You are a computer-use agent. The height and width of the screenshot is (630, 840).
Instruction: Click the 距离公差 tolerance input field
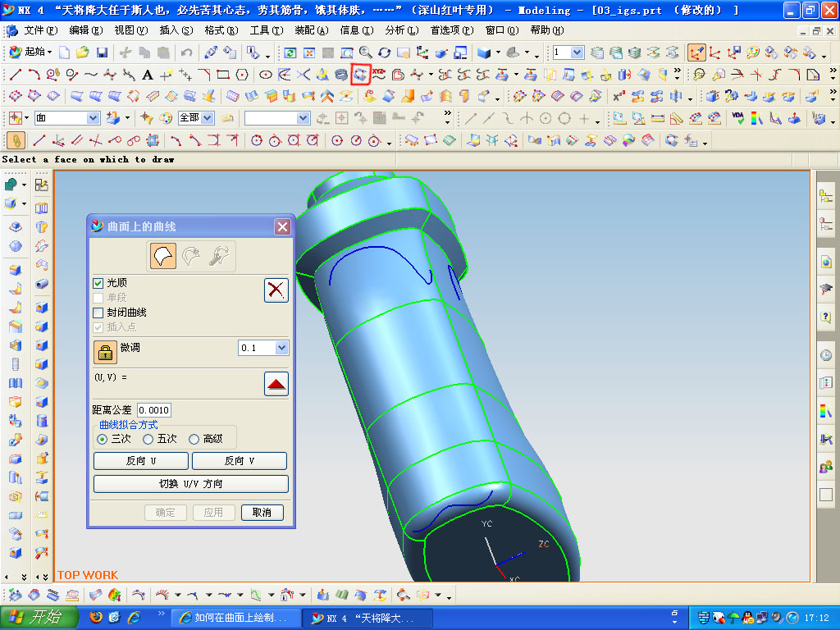(x=154, y=410)
